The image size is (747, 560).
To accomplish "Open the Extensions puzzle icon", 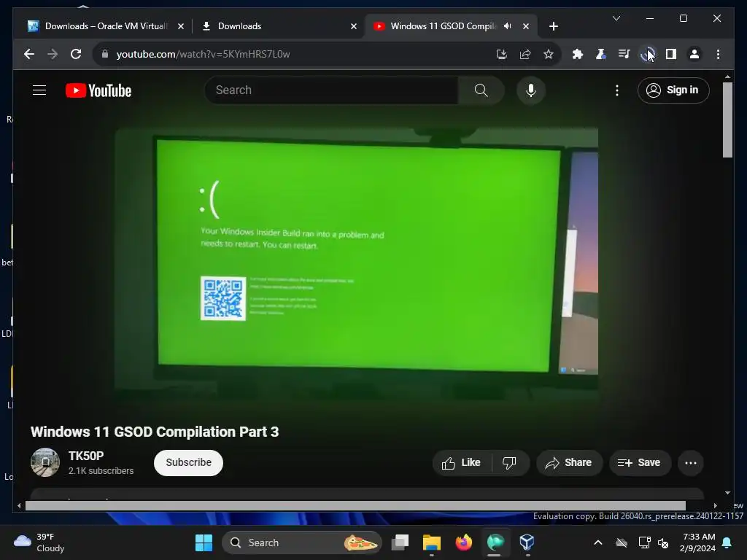I will tap(578, 54).
